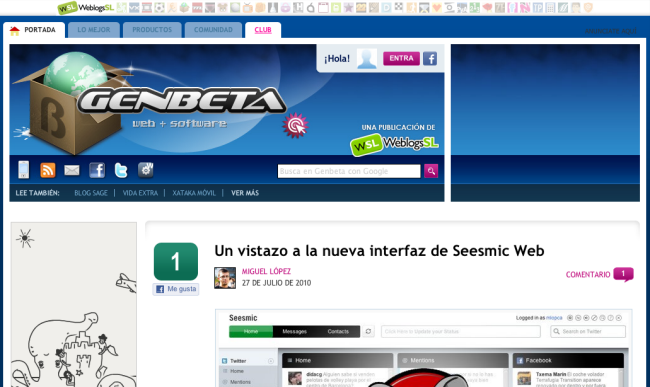Screen dimensions: 650x387
Task: Open the red rose blog icon
Action: click(x=487, y=7)
